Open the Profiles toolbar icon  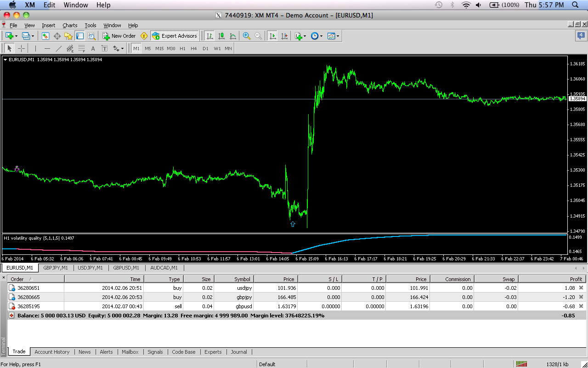tap(26, 36)
